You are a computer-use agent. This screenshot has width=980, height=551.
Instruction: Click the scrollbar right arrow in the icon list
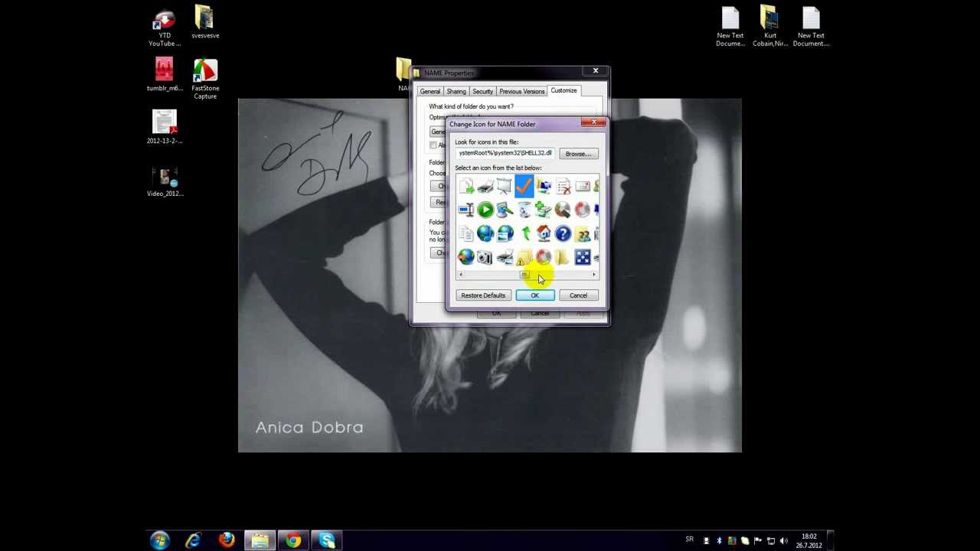click(594, 275)
